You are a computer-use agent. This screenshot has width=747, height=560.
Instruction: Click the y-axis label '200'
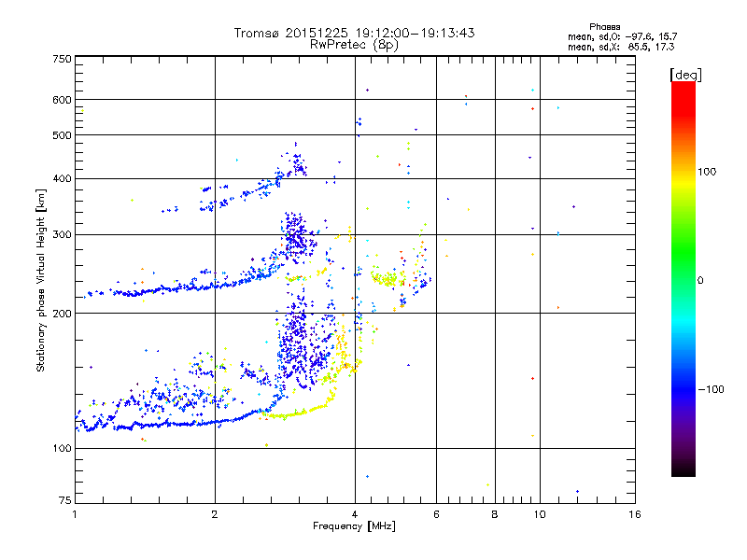tap(62, 314)
